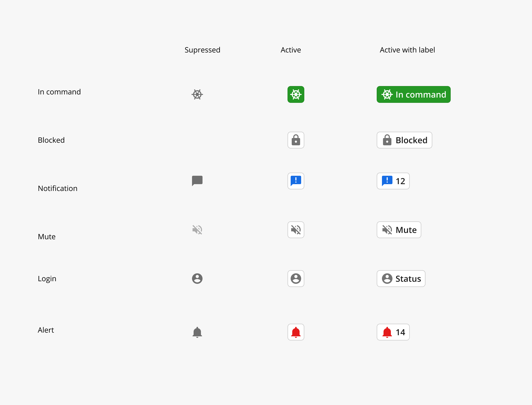Click the suppressed In command helm icon
Screen dimensions: 532x405
click(197, 94)
